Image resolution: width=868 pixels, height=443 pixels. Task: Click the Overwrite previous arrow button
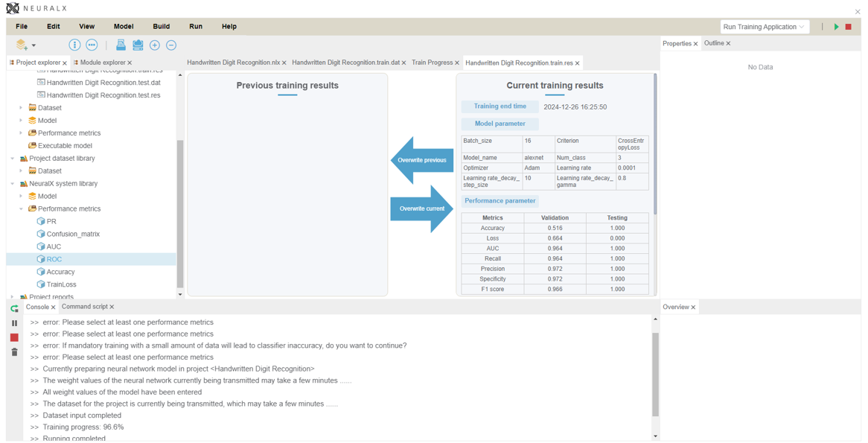422,160
